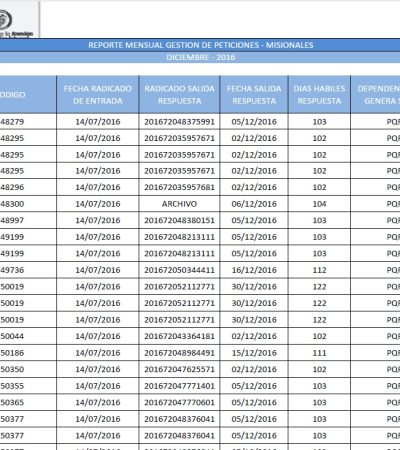Image resolution: width=400 pixels, height=450 pixels.
Task: Select the days value 111
Action: [319, 353]
